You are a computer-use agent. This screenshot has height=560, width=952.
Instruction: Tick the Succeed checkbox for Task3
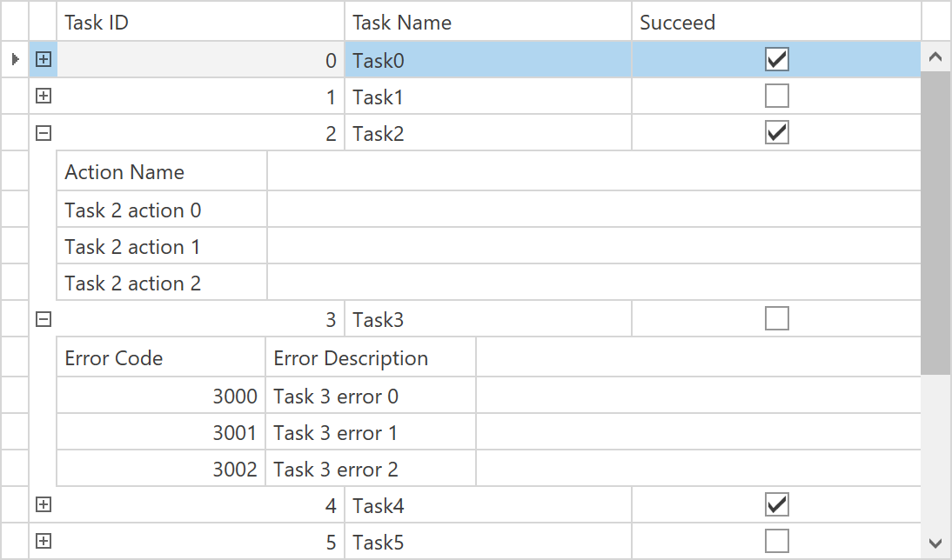tap(776, 319)
